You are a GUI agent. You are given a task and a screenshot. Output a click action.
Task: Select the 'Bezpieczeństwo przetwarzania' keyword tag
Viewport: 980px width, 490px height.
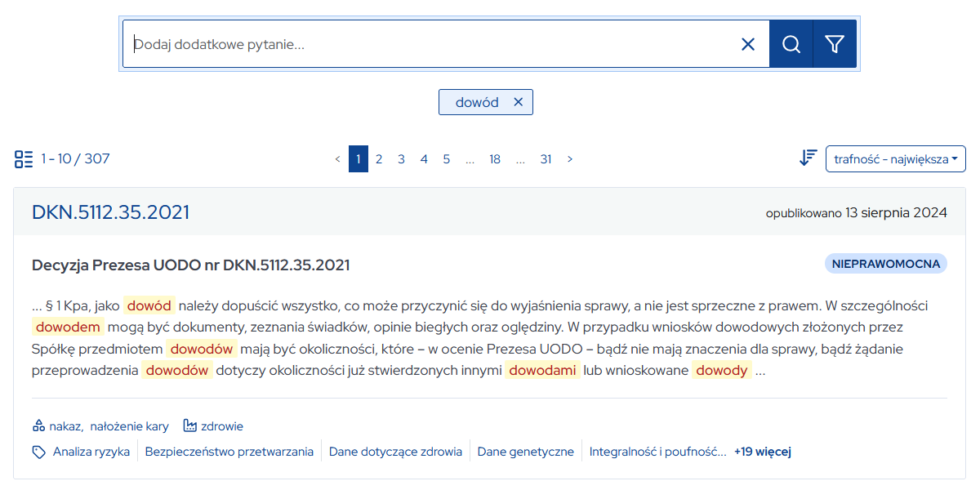point(229,452)
